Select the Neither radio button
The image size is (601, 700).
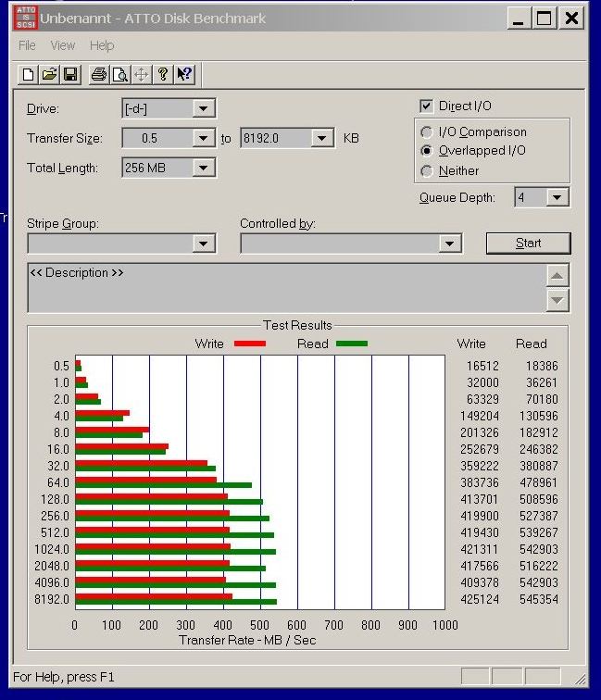pos(426,171)
